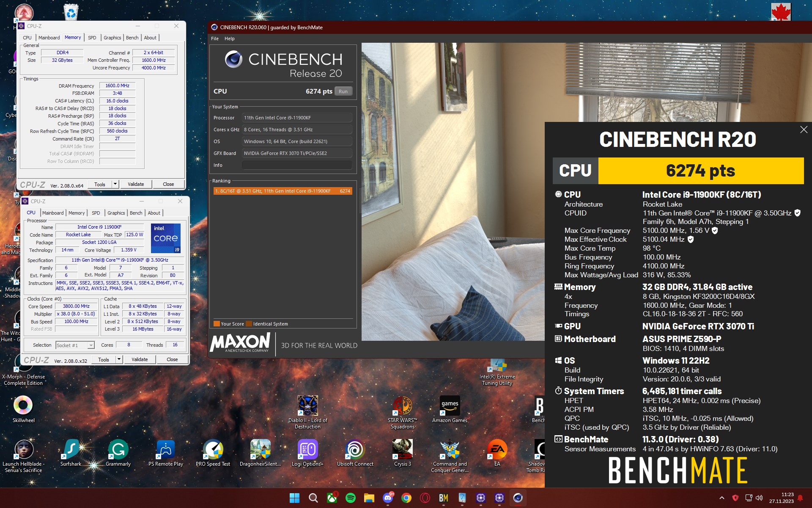812x508 pixels.
Task: Open Cinebench Help menu
Action: point(229,39)
